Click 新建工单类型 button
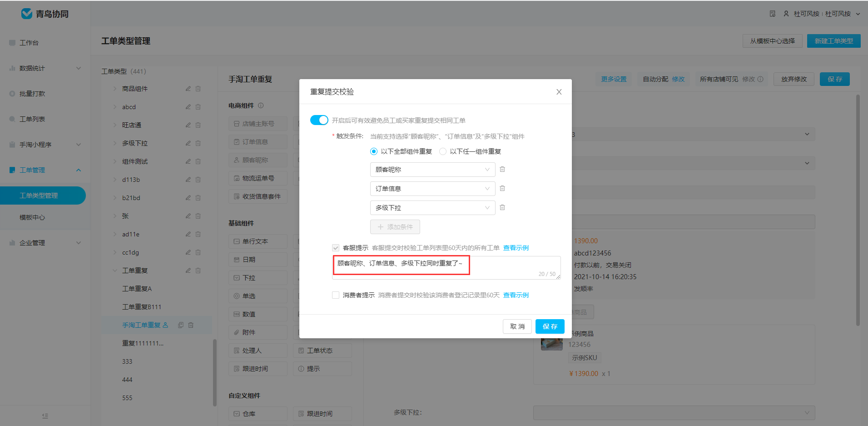The width and height of the screenshot is (868, 426). point(834,41)
